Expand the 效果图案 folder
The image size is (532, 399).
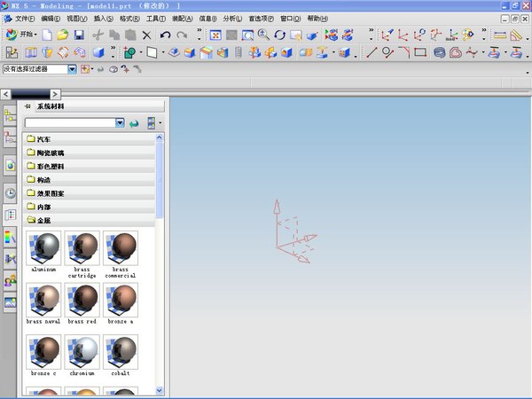(90, 193)
